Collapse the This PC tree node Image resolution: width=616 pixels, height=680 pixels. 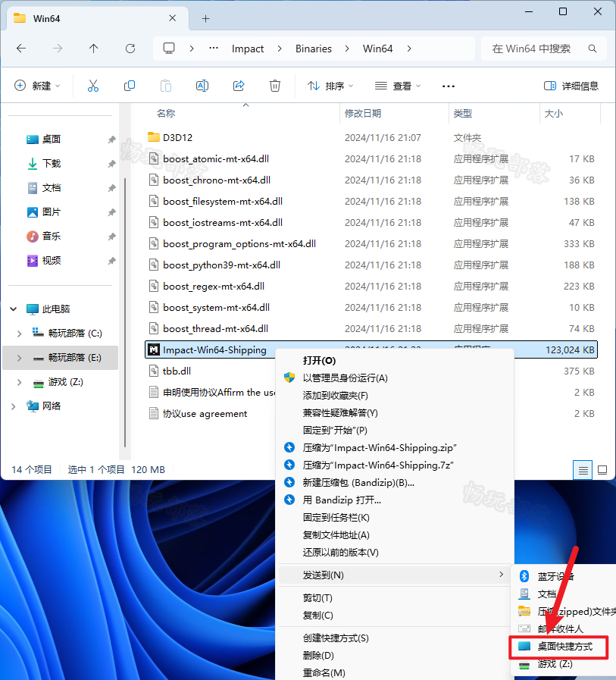[14, 309]
